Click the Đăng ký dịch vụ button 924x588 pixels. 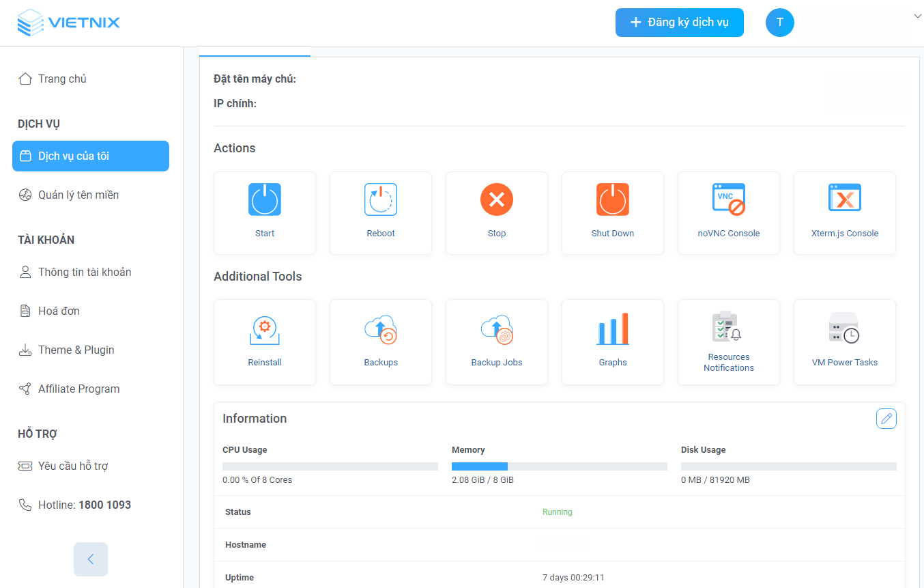click(x=679, y=23)
